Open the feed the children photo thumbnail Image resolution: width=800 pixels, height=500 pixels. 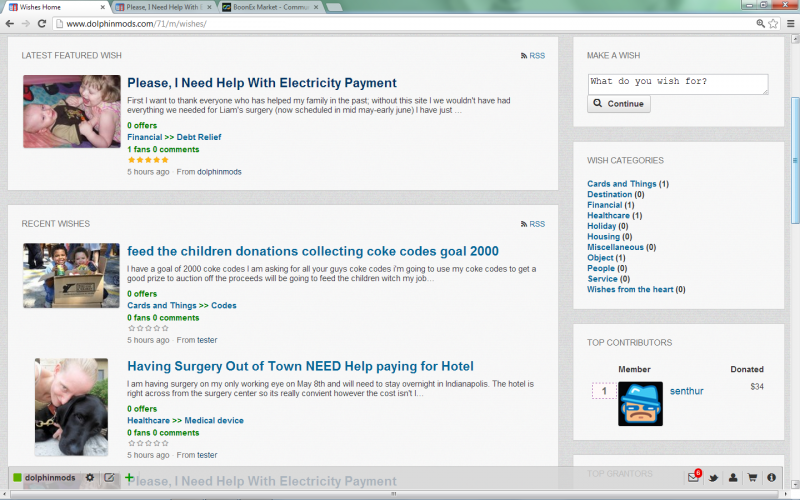click(x=71, y=276)
